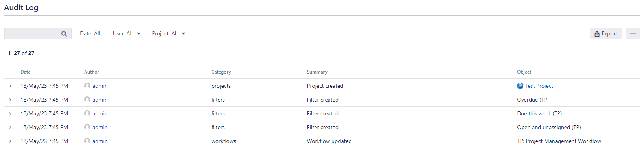The height and width of the screenshot is (150, 644).
Task: Click the Test Project avatar icon
Action: [520, 86]
